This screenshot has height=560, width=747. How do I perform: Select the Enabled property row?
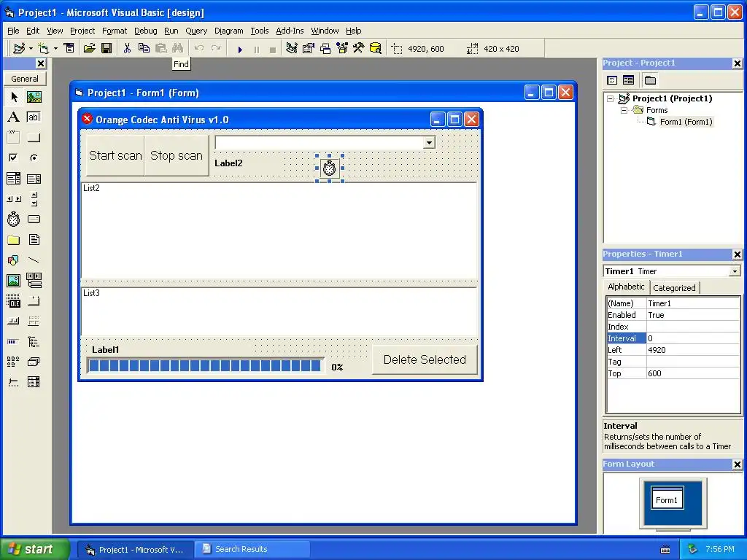coord(673,315)
